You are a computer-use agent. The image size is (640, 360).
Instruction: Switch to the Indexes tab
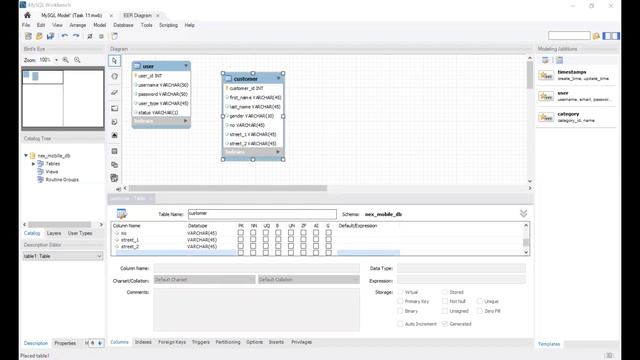(143, 342)
